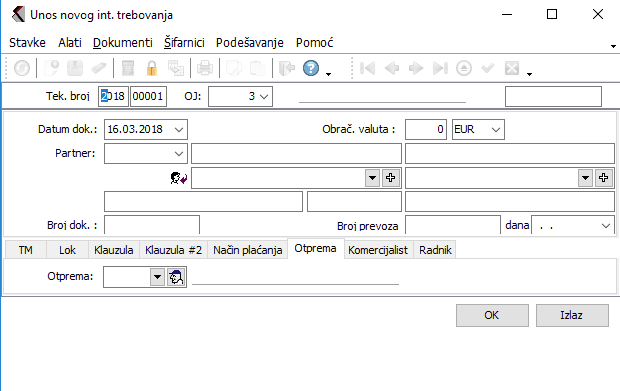Switch to the Klauzula tab

pyautogui.click(x=114, y=250)
